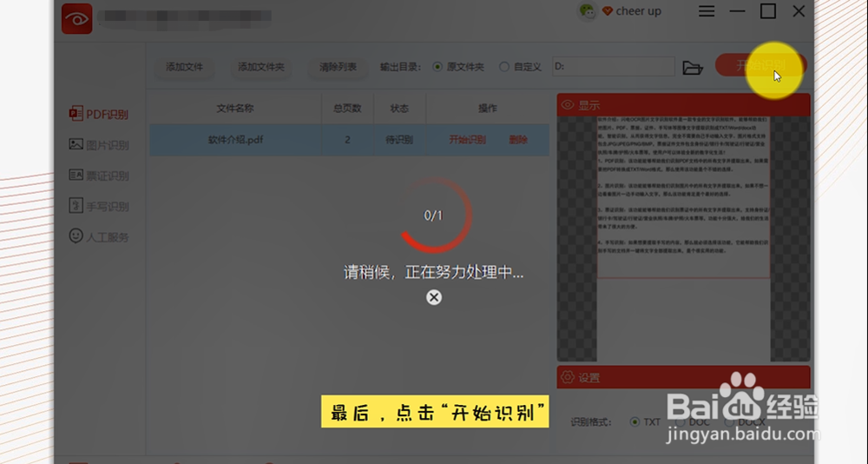Delete 软件介绍.pdf from the list
Viewport: 868px width, 464px height.
pyautogui.click(x=518, y=140)
